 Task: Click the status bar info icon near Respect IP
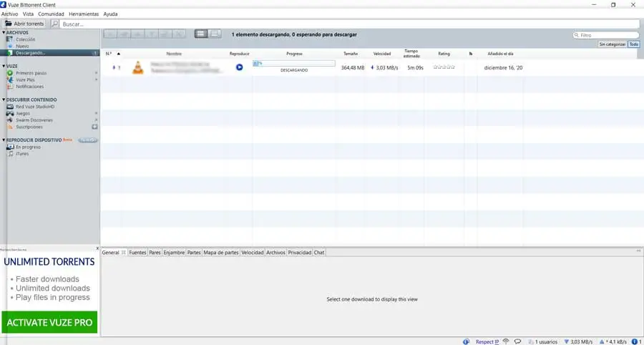click(x=466, y=341)
